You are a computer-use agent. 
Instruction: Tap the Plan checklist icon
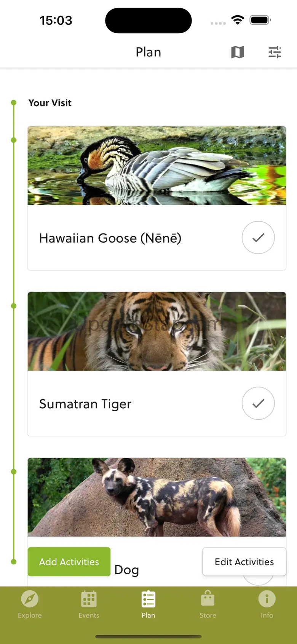(x=148, y=599)
